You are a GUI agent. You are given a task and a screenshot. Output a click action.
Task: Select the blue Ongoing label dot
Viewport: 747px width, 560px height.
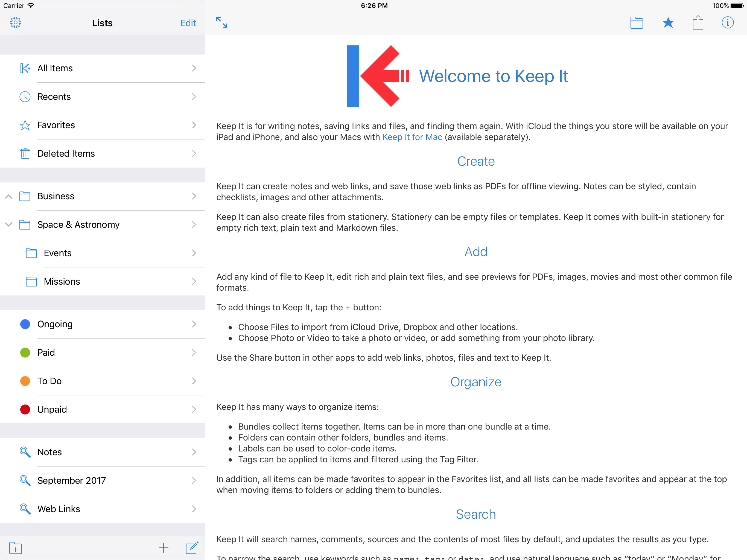point(25,324)
